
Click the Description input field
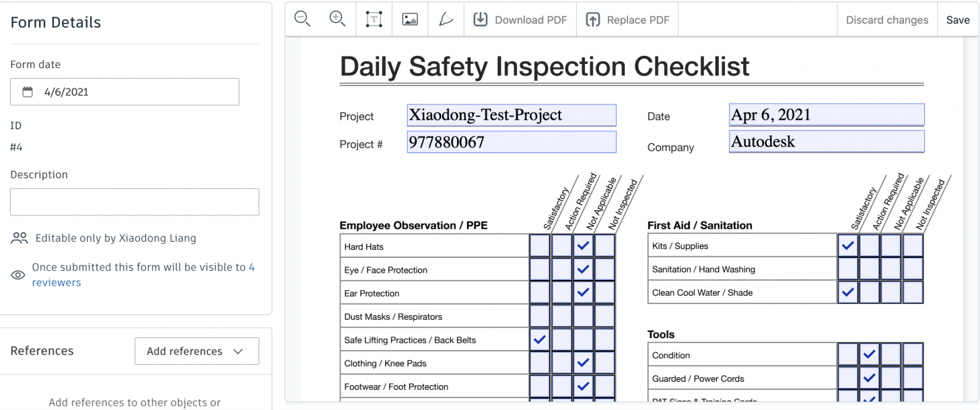tap(135, 202)
